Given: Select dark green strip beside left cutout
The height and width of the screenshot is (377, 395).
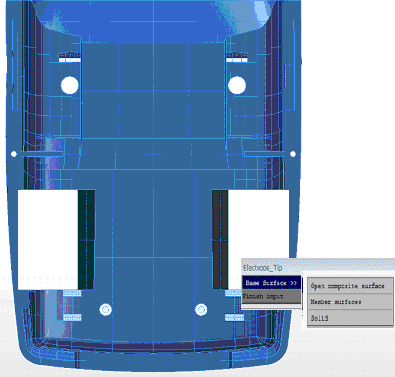Looking at the screenshot, I should [86, 239].
